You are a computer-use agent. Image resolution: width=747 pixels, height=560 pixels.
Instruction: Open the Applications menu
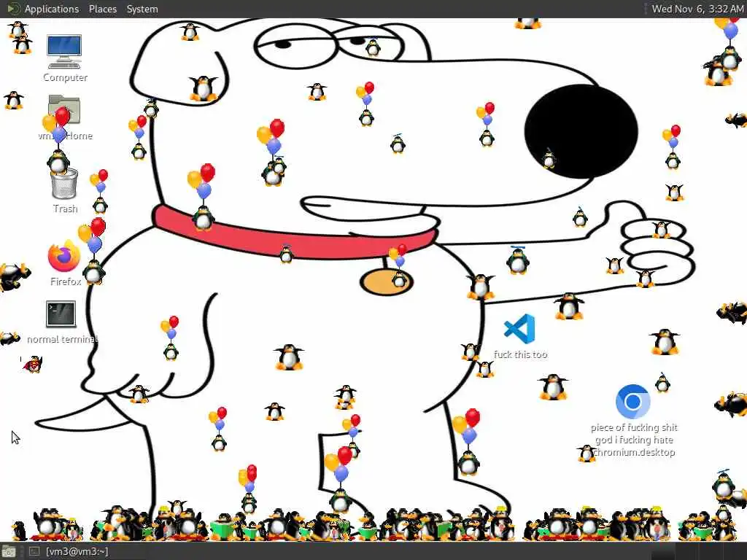tap(52, 9)
